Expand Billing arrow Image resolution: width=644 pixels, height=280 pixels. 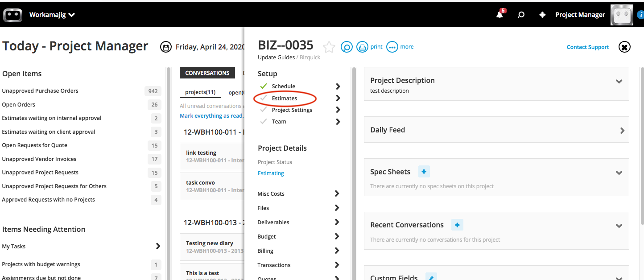337,251
